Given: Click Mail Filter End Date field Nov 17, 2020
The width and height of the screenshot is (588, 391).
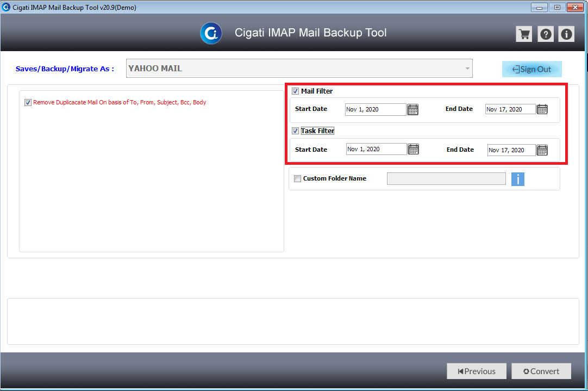Looking at the screenshot, I should [x=510, y=109].
